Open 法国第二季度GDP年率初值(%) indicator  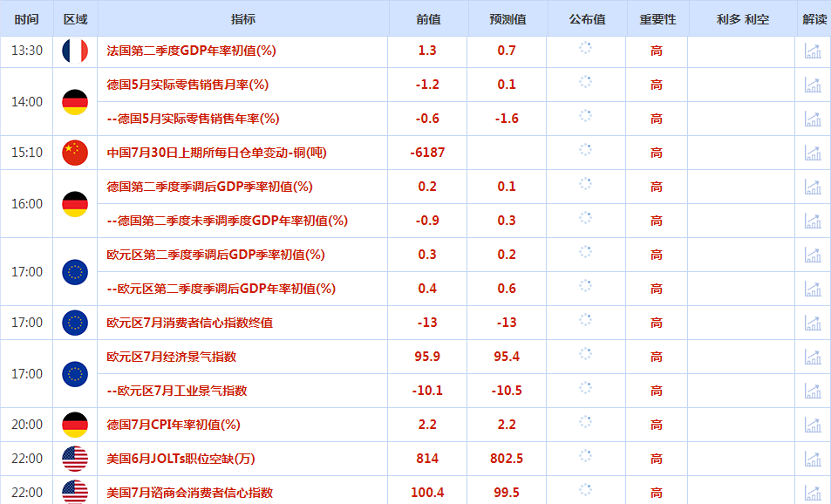[191, 51]
